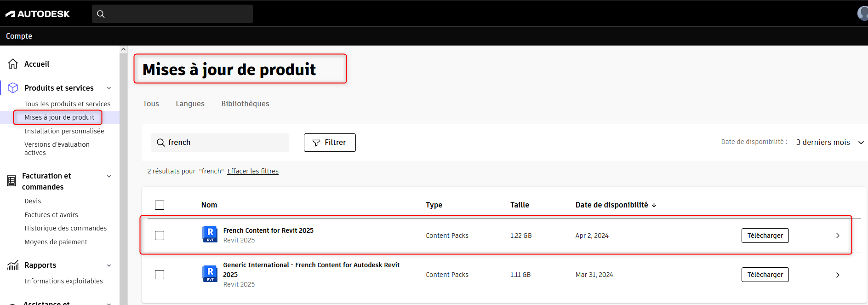Collapse the Produits et services section
868x305 pixels.
pos(109,88)
